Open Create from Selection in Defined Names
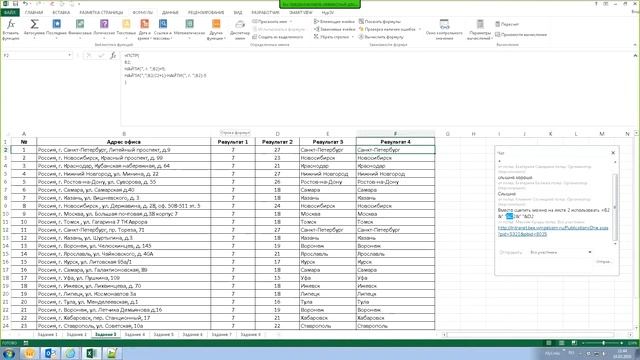Screen dimensions: 640x360 coord(278,37)
